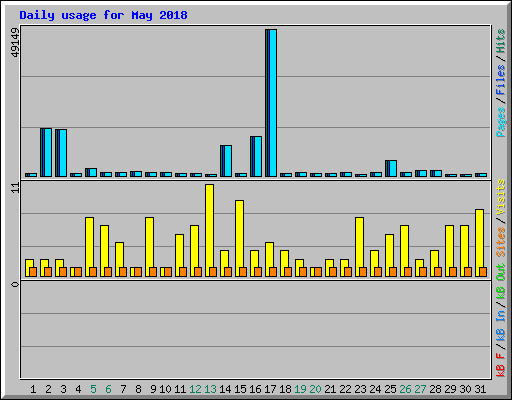Click the day 17 x-axis label
The height and width of the screenshot is (400, 512).
(270, 389)
